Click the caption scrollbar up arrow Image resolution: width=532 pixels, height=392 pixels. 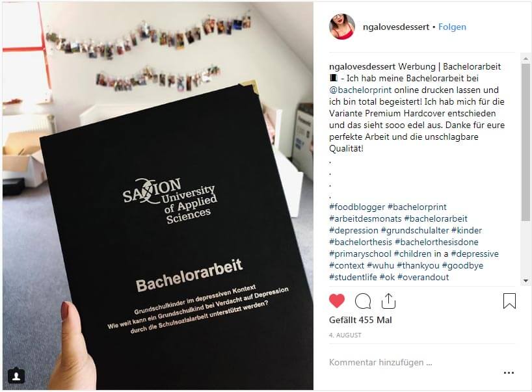(x=525, y=59)
